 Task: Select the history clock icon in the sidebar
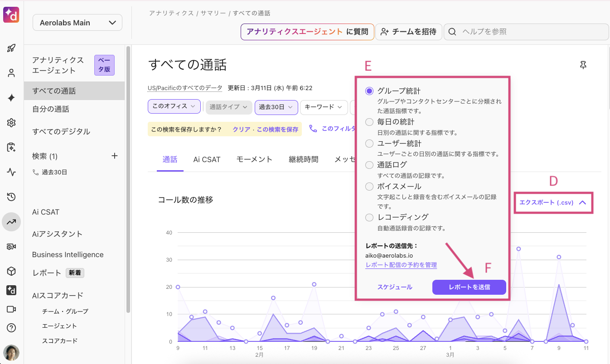click(11, 196)
